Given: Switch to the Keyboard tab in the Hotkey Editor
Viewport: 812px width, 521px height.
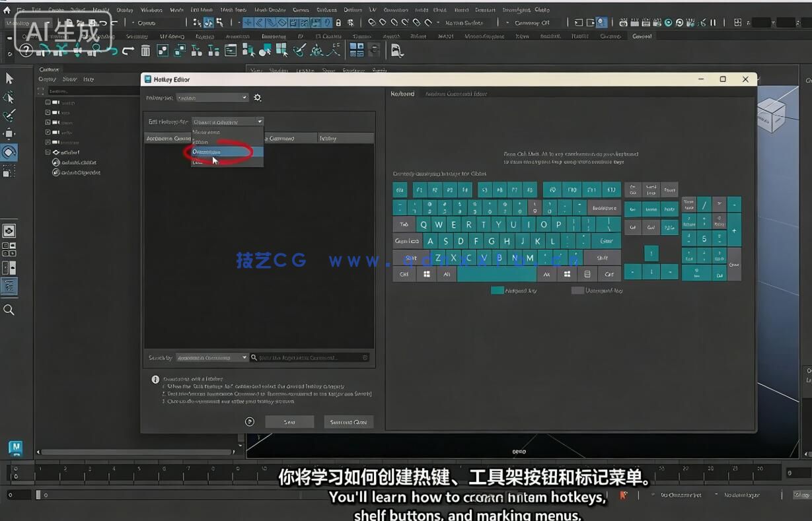Looking at the screenshot, I should click(x=403, y=94).
